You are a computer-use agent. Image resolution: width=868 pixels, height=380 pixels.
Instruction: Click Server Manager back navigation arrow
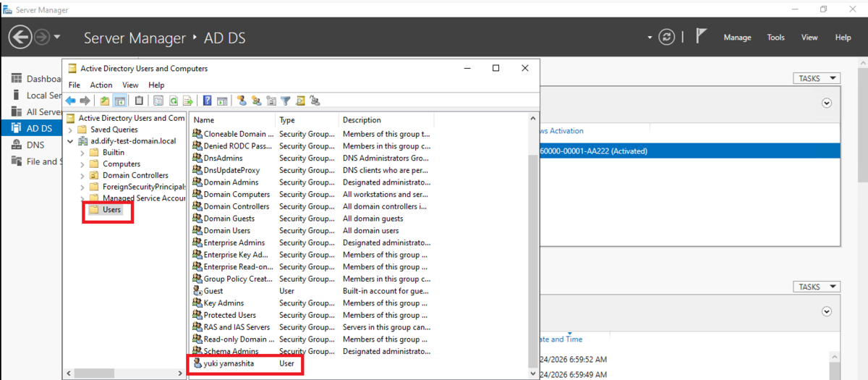tap(20, 37)
